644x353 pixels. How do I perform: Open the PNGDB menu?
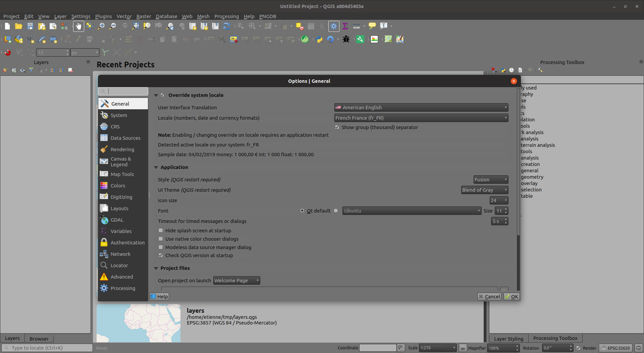pos(268,16)
